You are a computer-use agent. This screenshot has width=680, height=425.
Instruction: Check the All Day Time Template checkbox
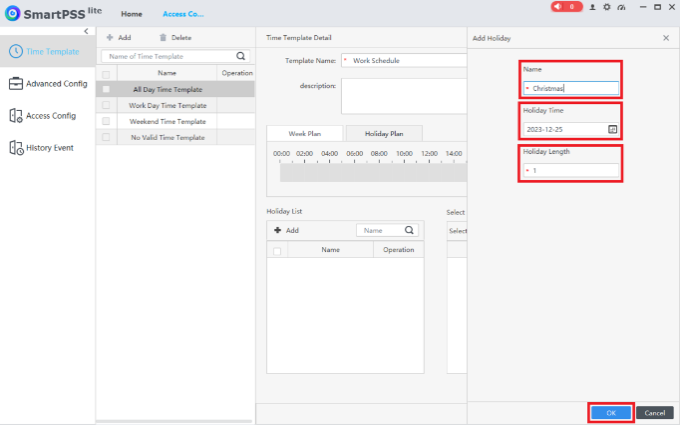tap(106, 89)
